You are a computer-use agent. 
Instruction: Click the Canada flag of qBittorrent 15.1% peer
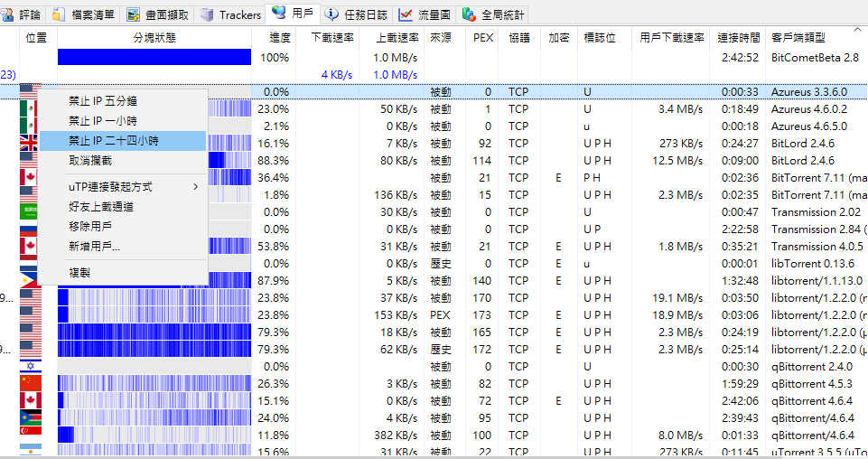tap(31, 401)
